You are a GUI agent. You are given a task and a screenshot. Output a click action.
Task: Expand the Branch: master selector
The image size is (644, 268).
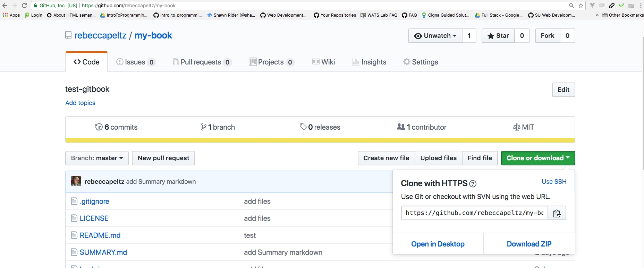(x=97, y=158)
